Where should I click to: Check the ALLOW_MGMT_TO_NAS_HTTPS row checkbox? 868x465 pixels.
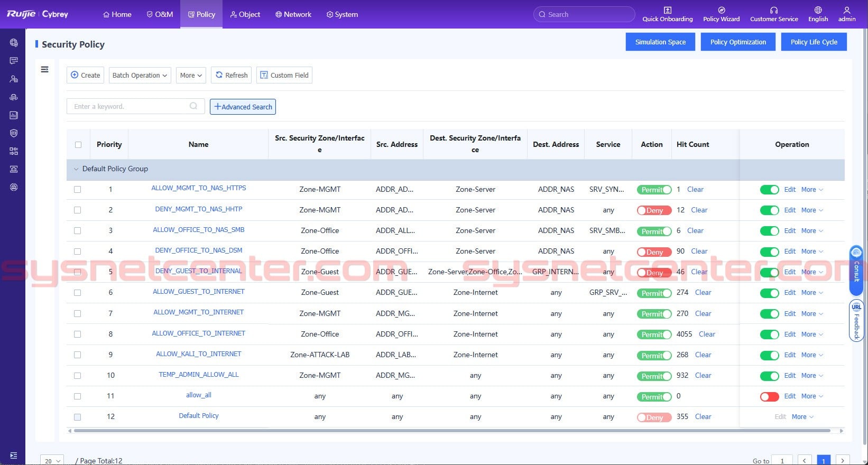tap(78, 189)
